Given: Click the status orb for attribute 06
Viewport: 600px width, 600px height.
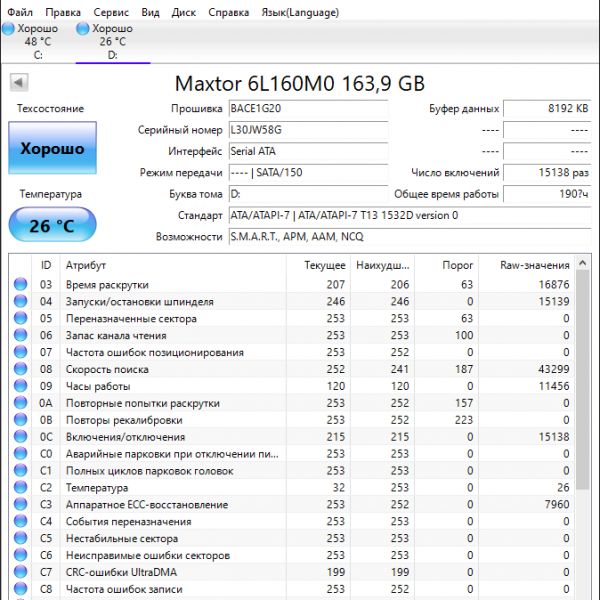Looking at the screenshot, I should coord(21,335).
